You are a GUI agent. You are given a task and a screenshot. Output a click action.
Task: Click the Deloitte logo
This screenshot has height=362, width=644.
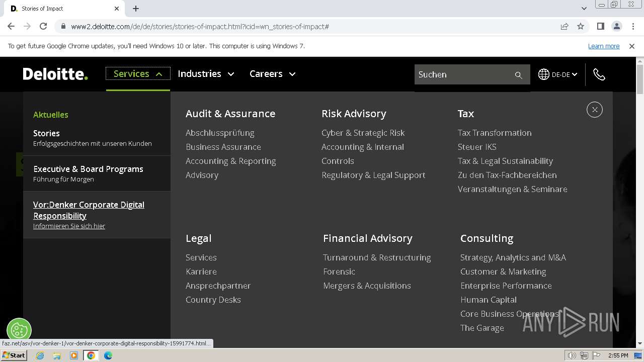coord(55,74)
